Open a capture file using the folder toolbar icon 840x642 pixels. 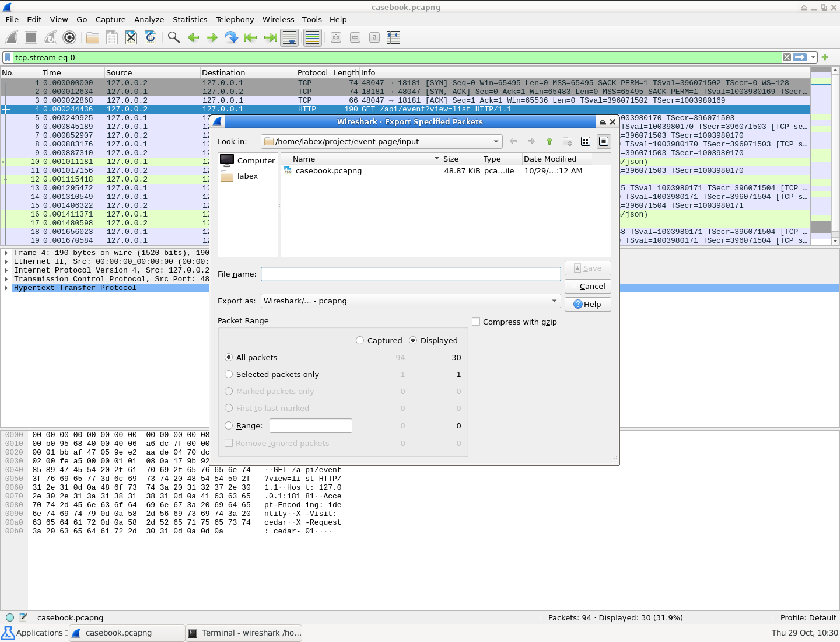point(93,38)
